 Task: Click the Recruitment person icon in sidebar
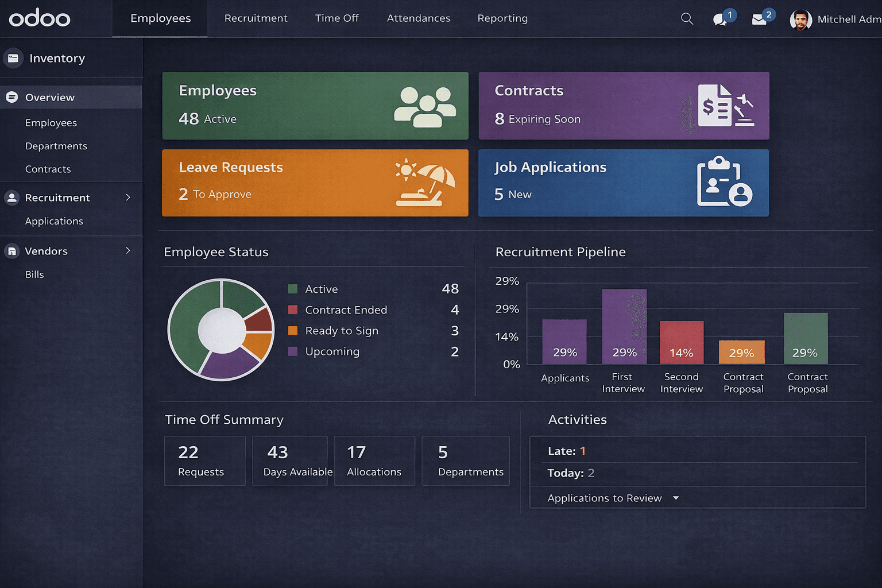click(12, 198)
